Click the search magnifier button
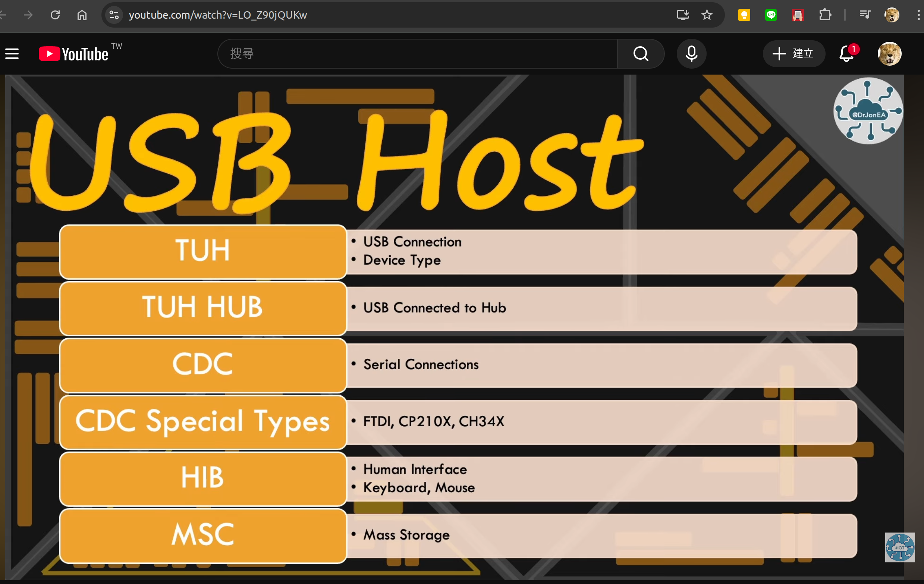The image size is (924, 584). point(641,54)
